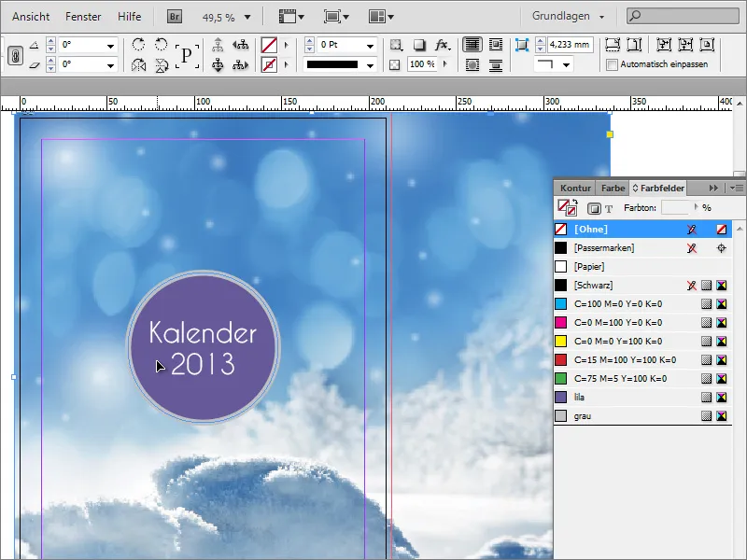Image resolution: width=747 pixels, height=560 pixels.
Task: Click the select container icon
Action: (218, 45)
